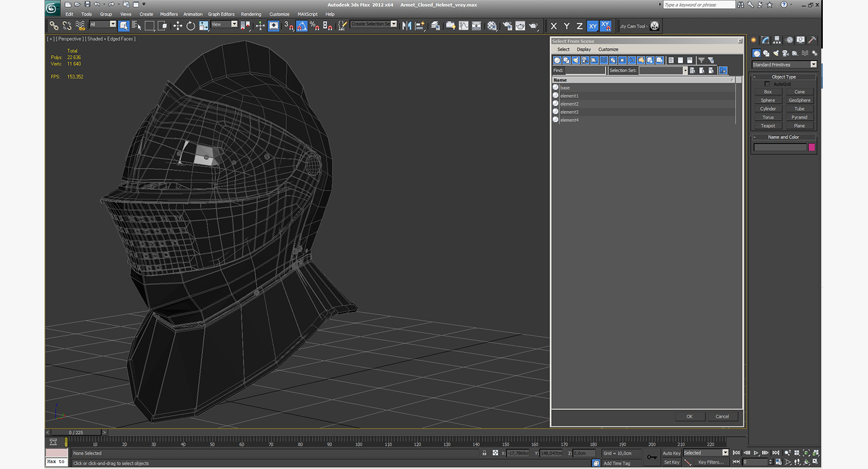Open the Curve Editor from toolbar
The image size is (868, 469).
(463, 26)
